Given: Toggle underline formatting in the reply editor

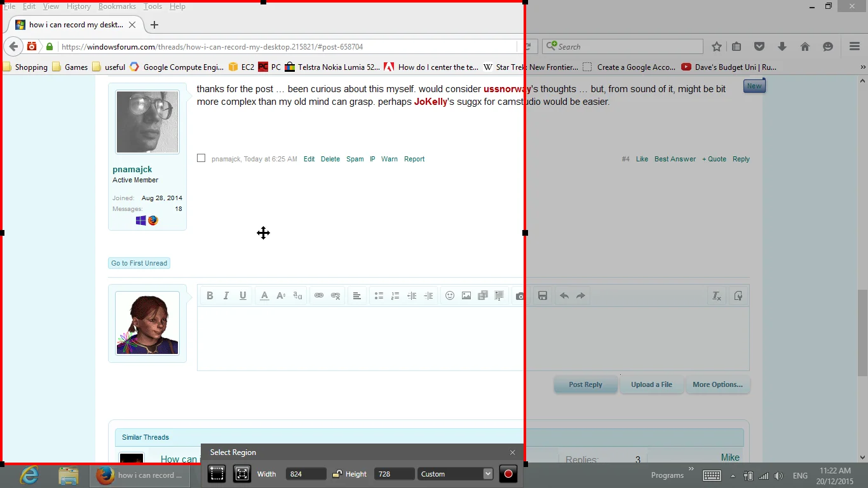Looking at the screenshot, I should pyautogui.click(x=243, y=295).
